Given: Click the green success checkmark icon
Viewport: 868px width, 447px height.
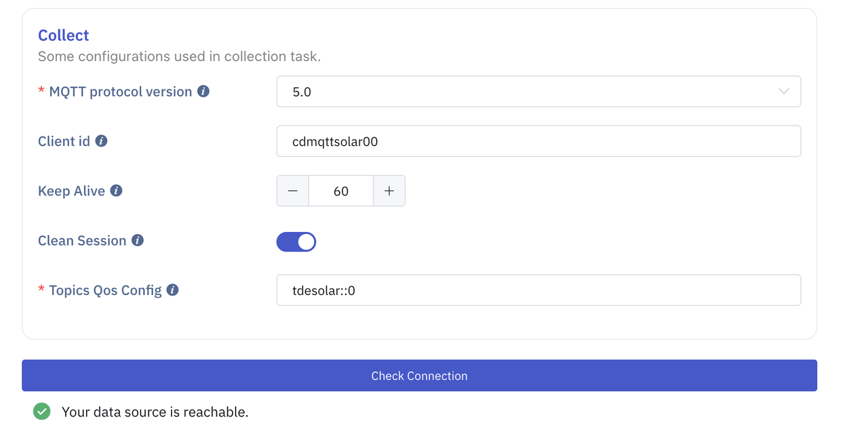Looking at the screenshot, I should [x=42, y=411].
